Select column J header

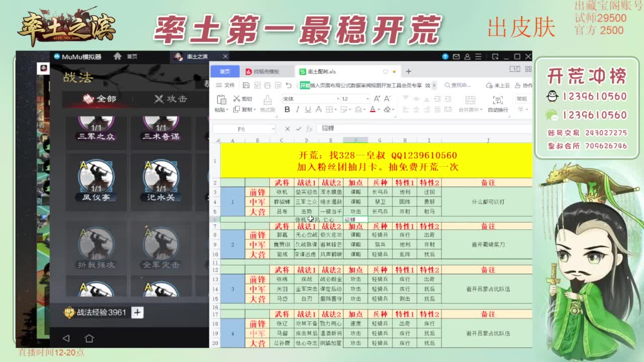pos(488,140)
